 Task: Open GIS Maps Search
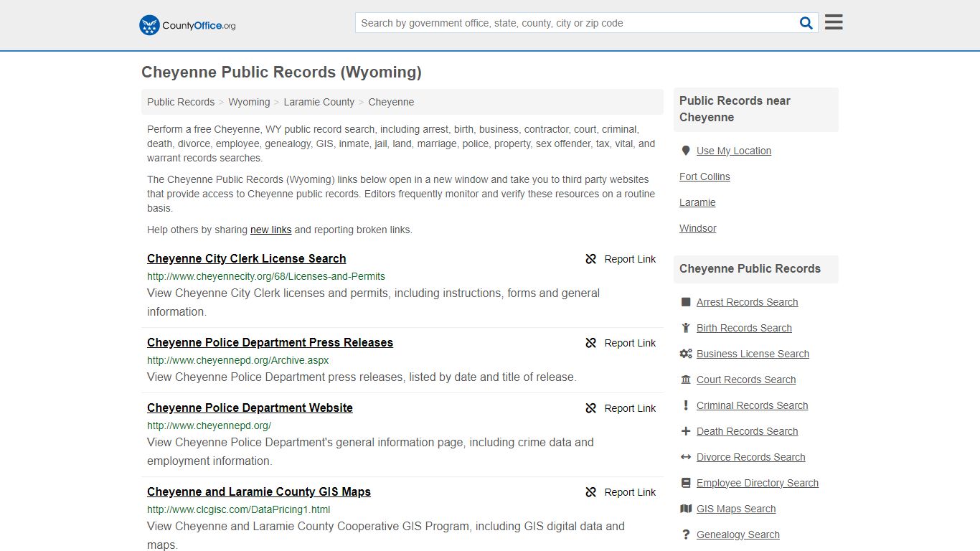736,509
